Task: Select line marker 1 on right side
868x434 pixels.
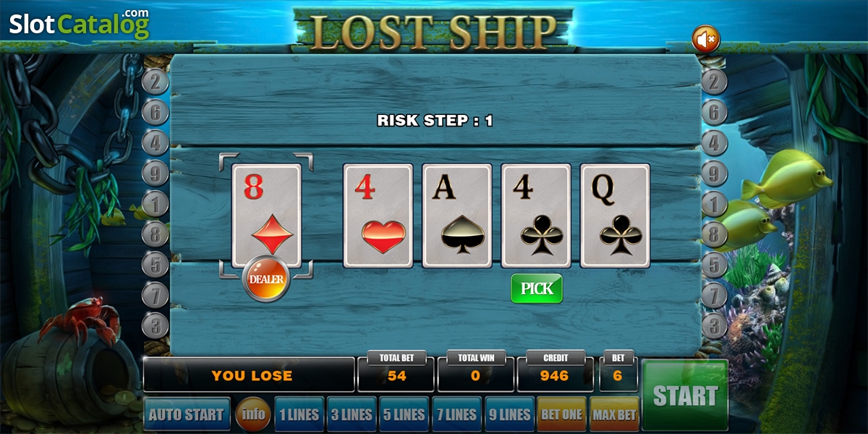Action: [714, 205]
